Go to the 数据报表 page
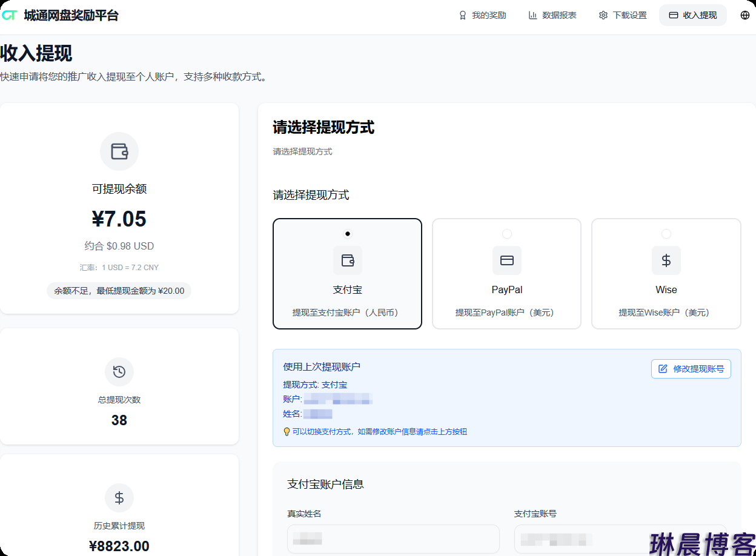The height and width of the screenshot is (556, 756). pyautogui.click(x=552, y=15)
